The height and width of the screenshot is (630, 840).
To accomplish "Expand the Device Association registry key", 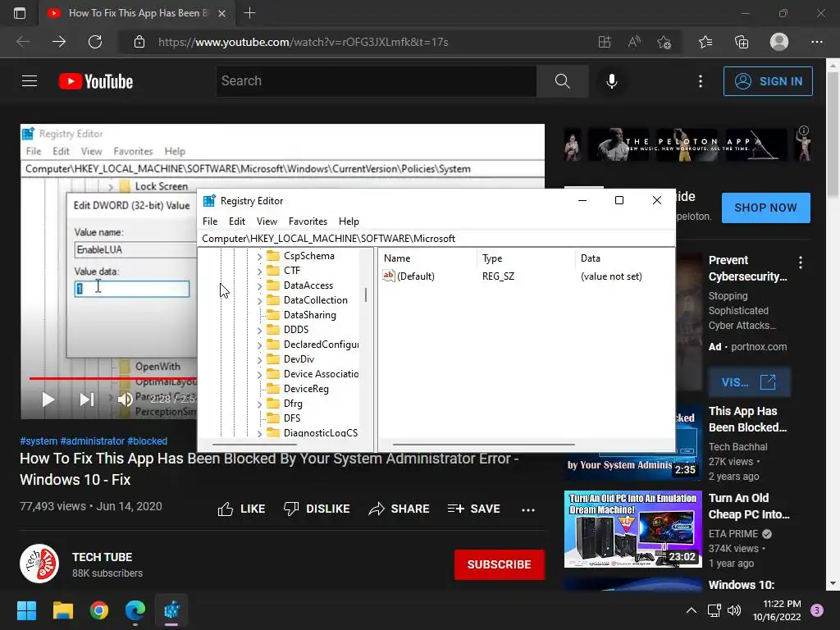I will [259, 374].
